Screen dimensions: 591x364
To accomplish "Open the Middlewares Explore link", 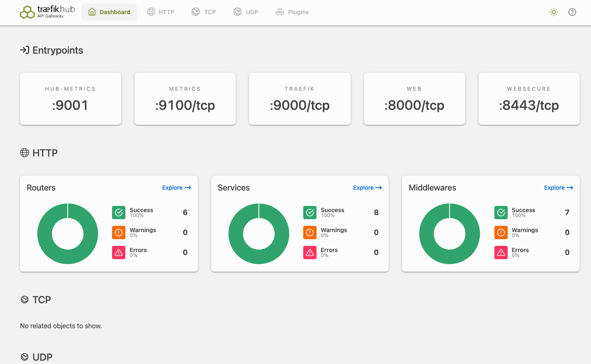I will click(x=559, y=188).
